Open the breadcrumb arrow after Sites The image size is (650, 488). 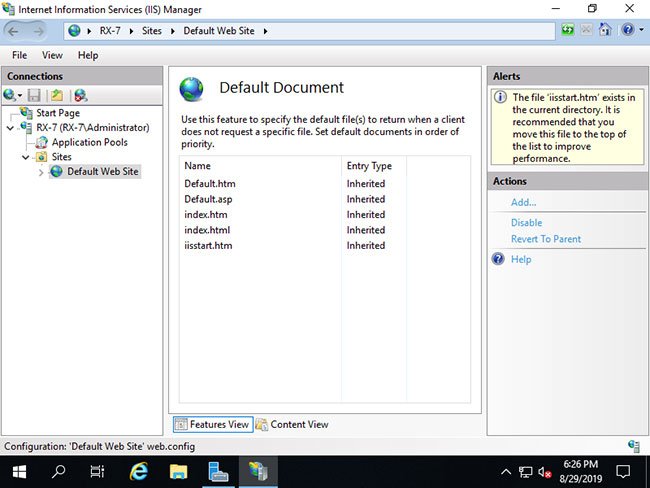point(173,31)
